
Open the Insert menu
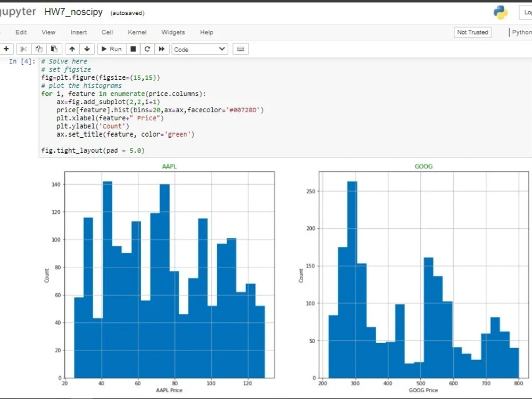[x=79, y=32]
